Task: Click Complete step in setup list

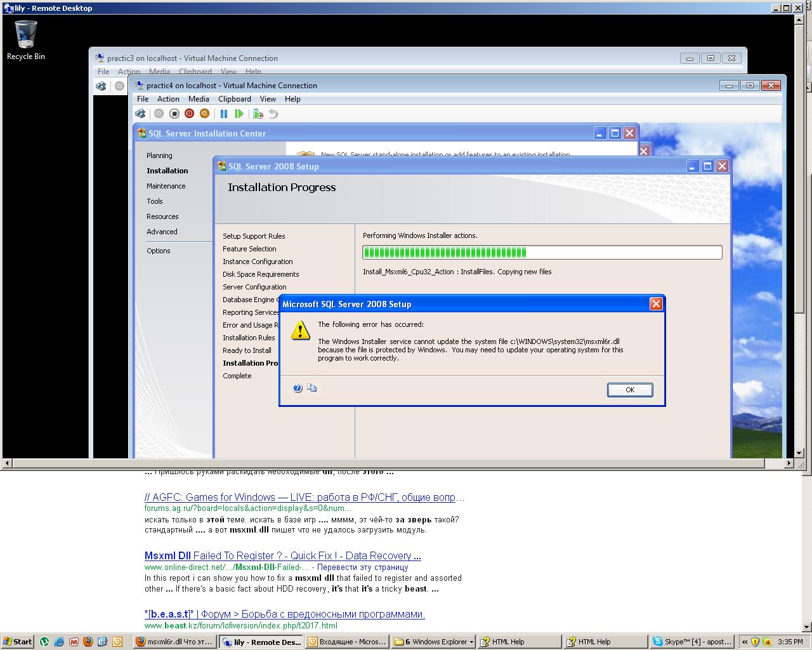Action: tap(237, 376)
